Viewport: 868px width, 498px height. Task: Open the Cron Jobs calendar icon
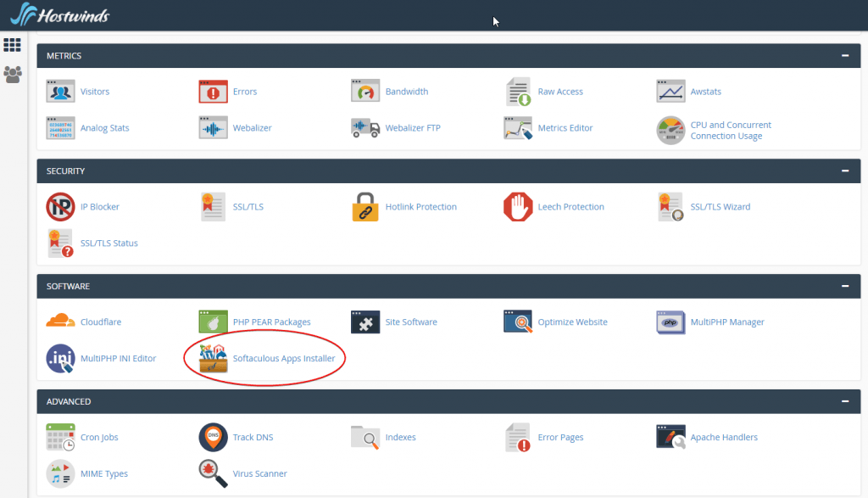click(60, 438)
